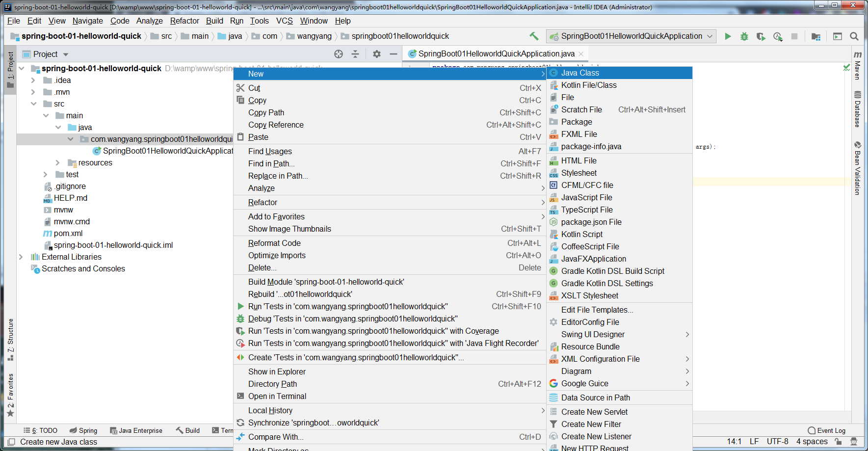868x451 pixels.
Task: Expand External Libraries node
Action: click(21, 257)
